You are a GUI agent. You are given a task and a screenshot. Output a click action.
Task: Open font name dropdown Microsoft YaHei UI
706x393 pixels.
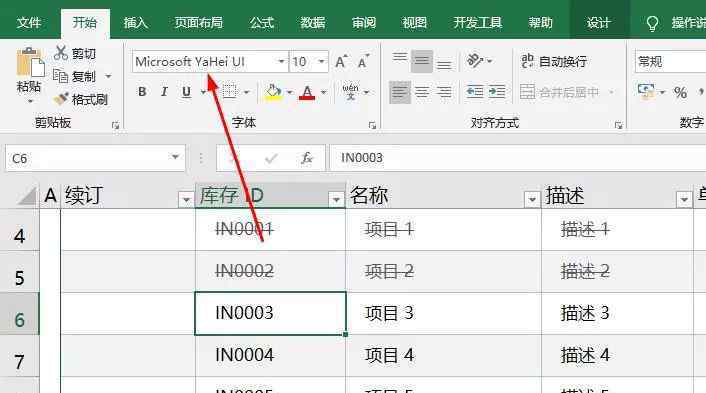tap(281, 61)
